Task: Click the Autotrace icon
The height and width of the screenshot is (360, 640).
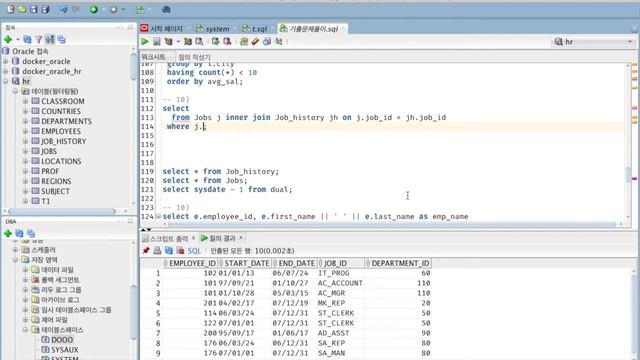Action: click(187, 41)
